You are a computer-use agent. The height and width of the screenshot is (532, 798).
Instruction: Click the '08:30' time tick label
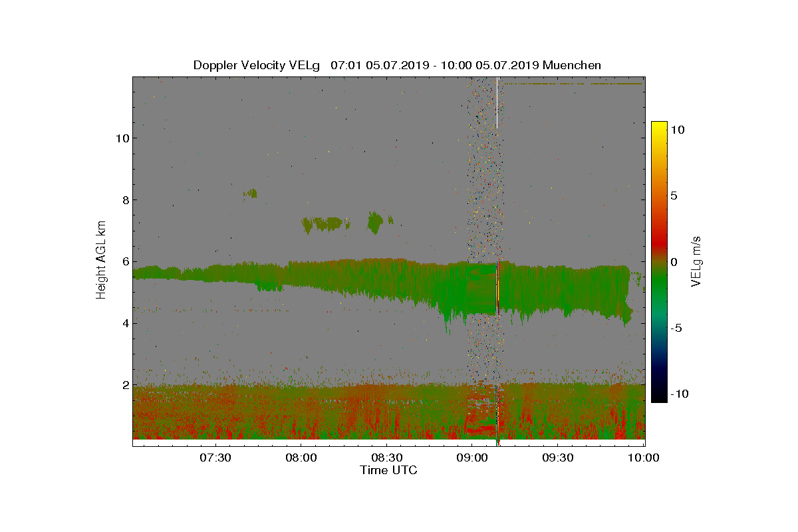387,458
